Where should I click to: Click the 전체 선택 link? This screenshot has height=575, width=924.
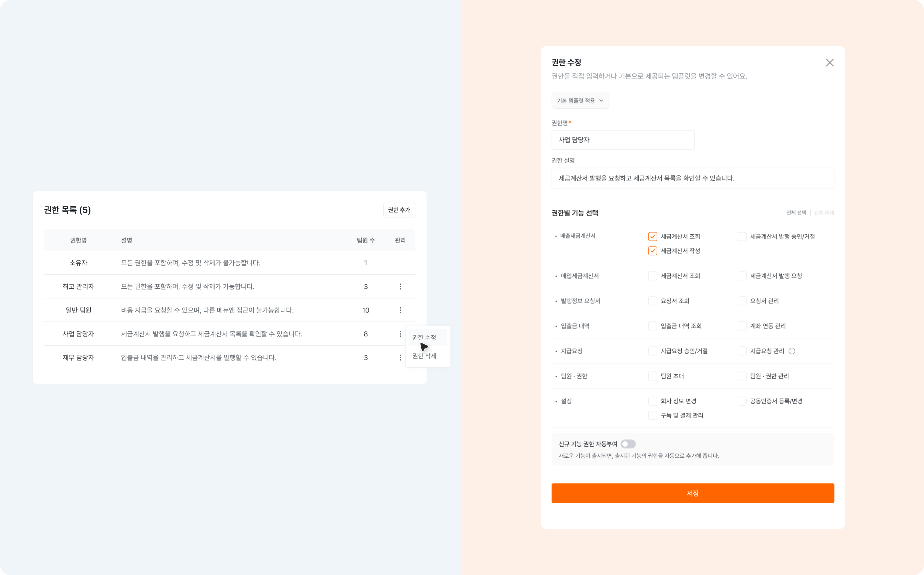796,213
